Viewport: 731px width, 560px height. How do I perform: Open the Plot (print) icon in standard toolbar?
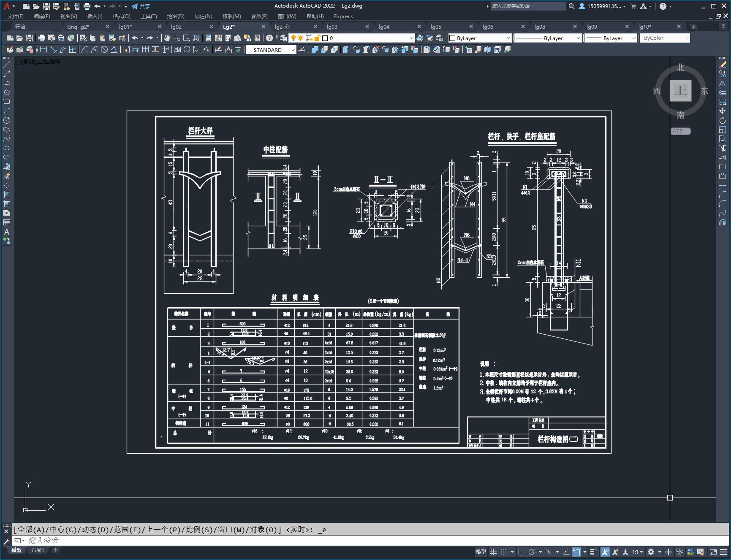coord(41,38)
